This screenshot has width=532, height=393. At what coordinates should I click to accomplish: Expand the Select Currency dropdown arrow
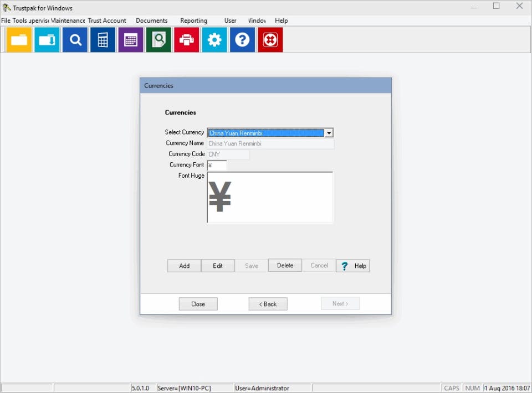pyautogui.click(x=329, y=133)
